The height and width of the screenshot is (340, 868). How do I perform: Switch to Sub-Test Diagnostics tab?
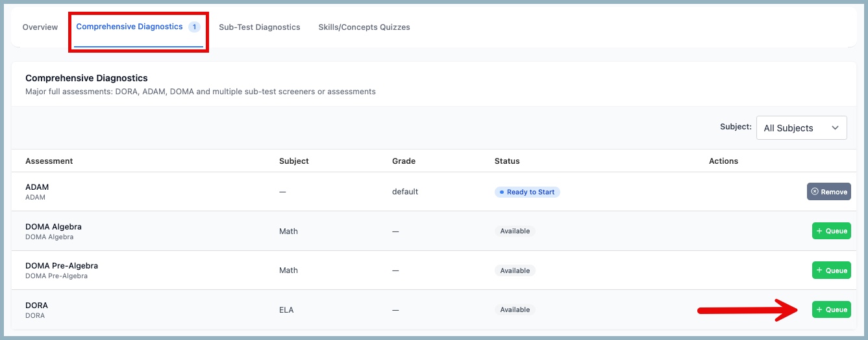259,27
